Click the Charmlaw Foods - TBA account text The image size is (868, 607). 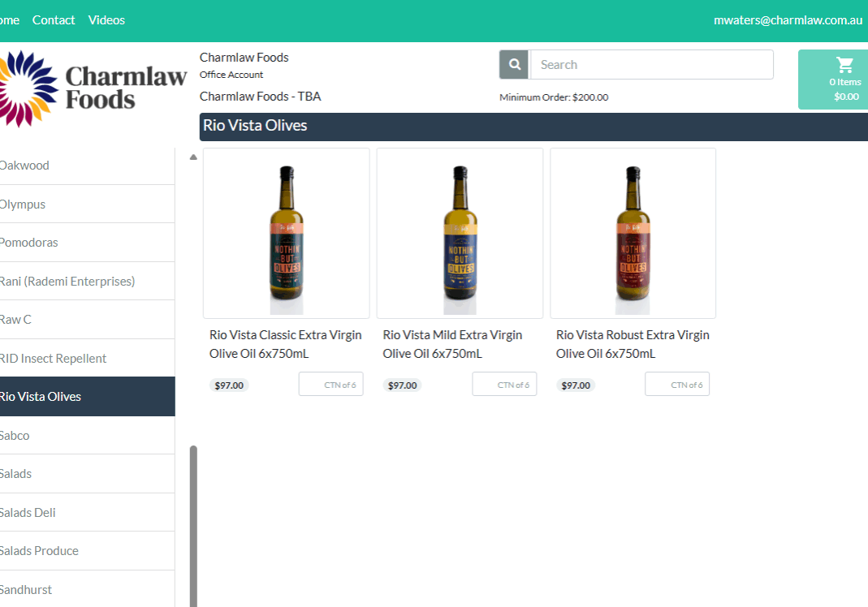(260, 97)
